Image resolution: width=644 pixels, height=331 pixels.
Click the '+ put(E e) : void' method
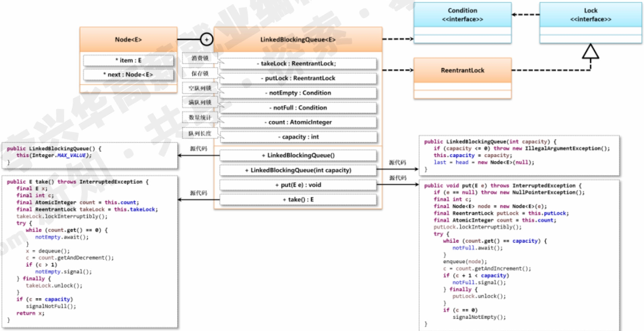coord(298,185)
